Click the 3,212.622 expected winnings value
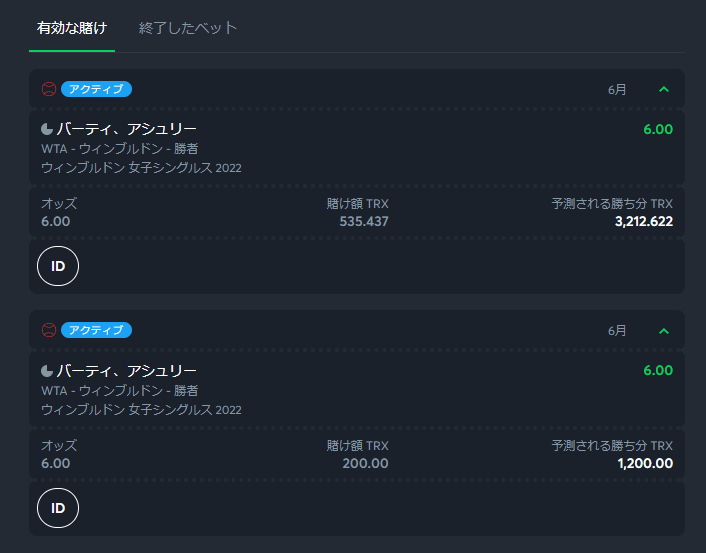The height and width of the screenshot is (553, 706). [644, 222]
